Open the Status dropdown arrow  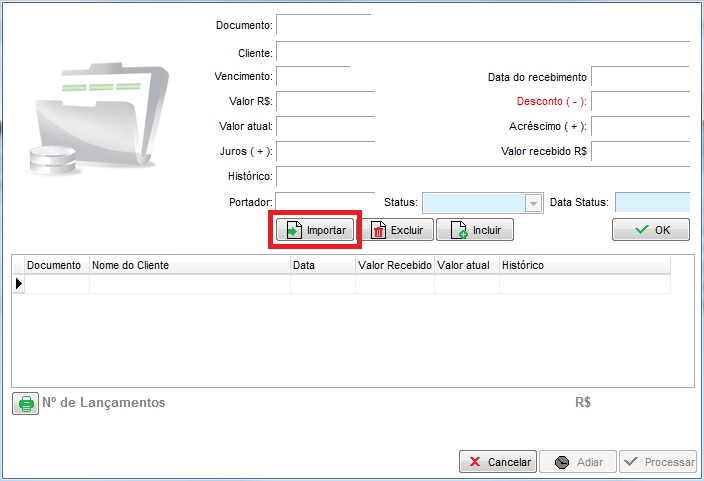coord(533,203)
